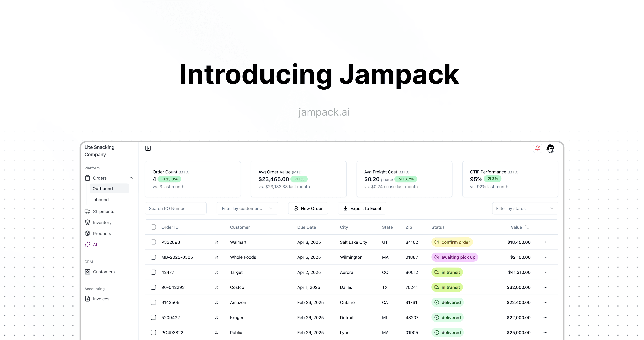Open the Products section
The image size is (644, 340).
coord(102,233)
